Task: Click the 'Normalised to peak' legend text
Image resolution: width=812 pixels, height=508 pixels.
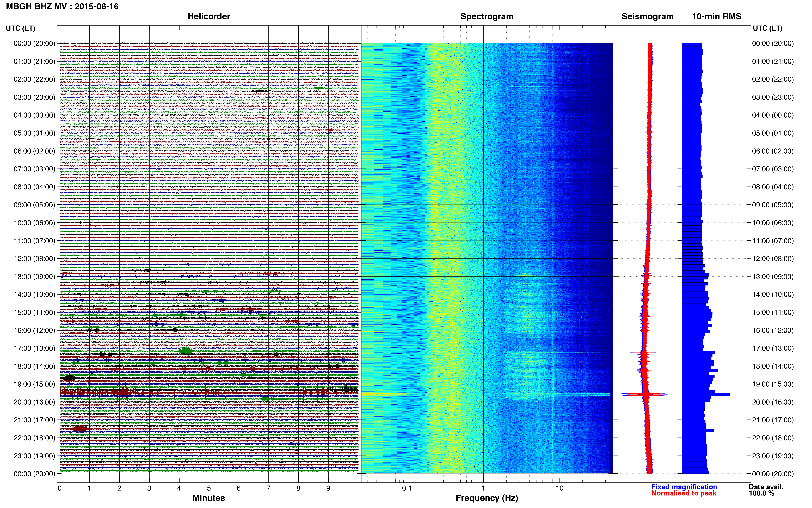Action: [684, 493]
